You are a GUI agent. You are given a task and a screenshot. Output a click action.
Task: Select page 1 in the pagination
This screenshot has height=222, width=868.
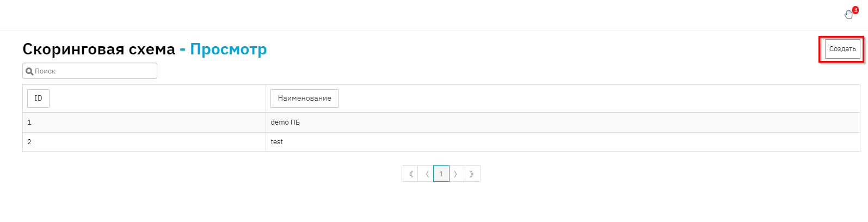click(441, 174)
